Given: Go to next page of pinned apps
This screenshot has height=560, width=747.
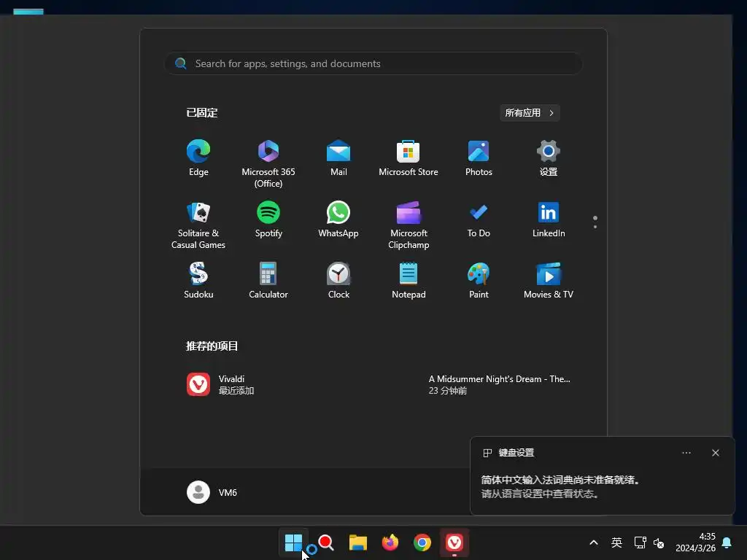Looking at the screenshot, I should tap(595, 227).
